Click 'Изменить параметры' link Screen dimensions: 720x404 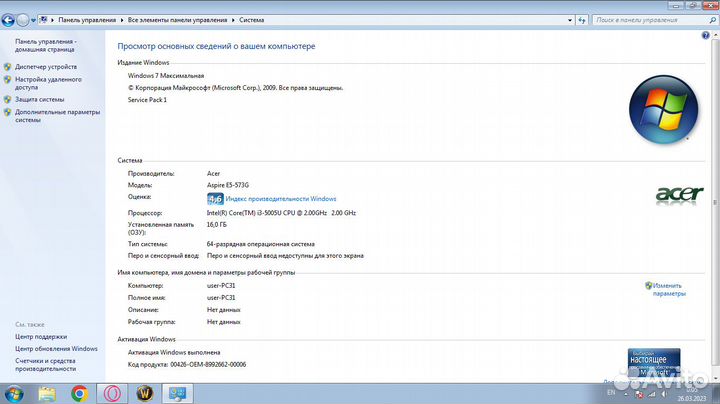(x=669, y=289)
